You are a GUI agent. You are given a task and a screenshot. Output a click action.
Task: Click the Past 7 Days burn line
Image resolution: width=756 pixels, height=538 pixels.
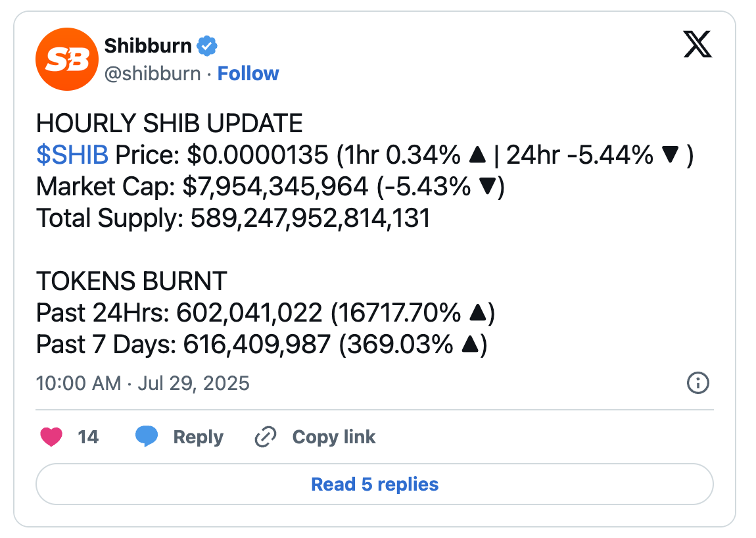262,345
